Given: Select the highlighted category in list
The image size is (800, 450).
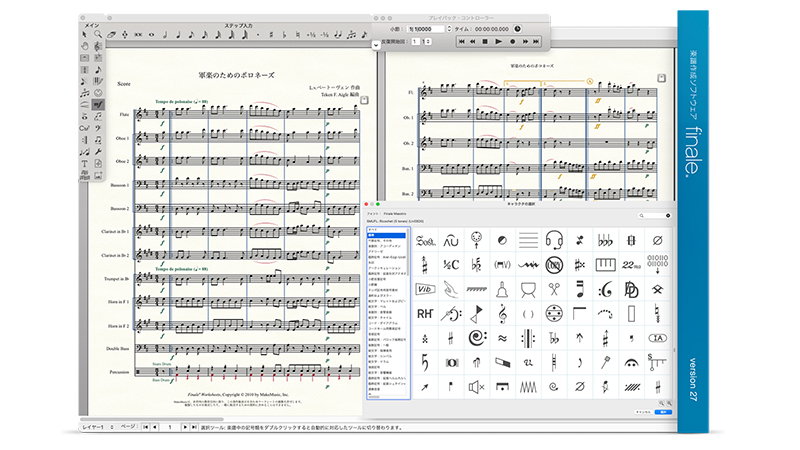Looking at the screenshot, I should coord(387,235).
